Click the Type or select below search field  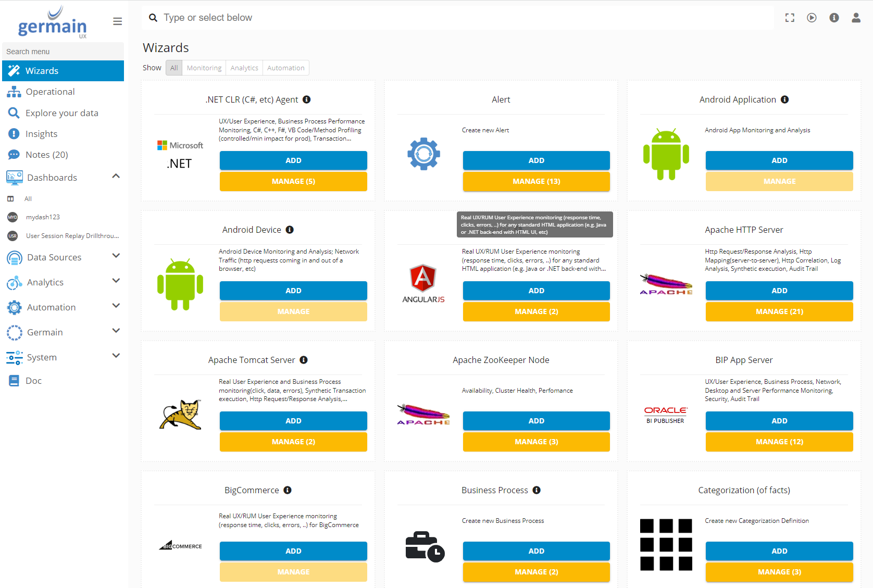458,18
